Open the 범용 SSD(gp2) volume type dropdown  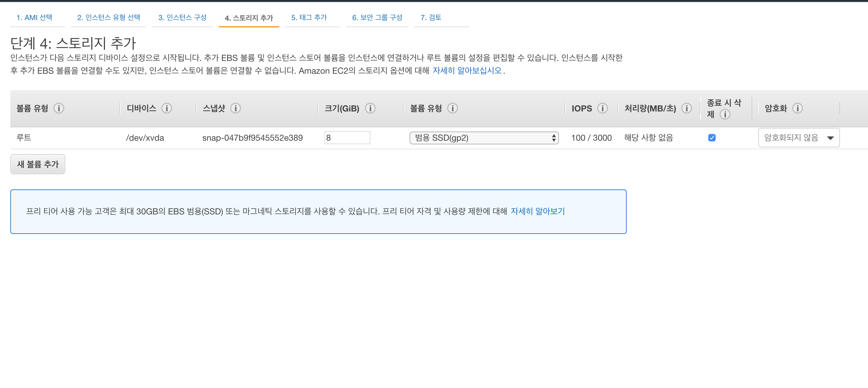coord(484,138)
